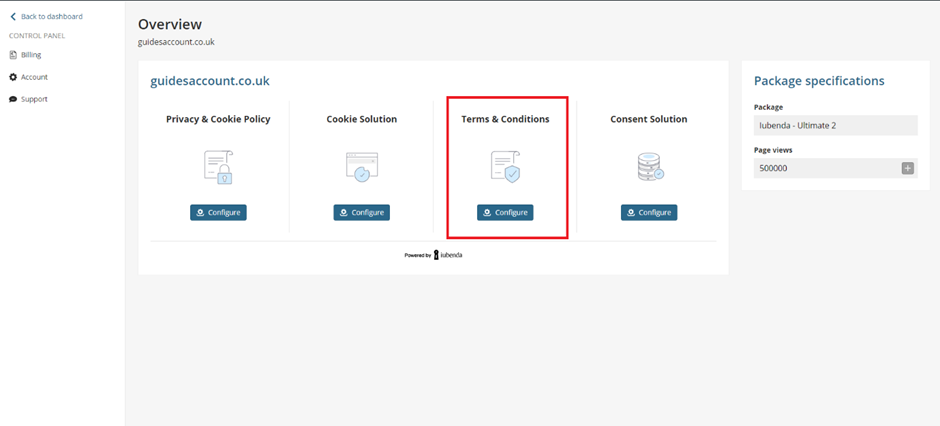
Task: Click the Page views field showing 500000
Action: click(836, 168)
